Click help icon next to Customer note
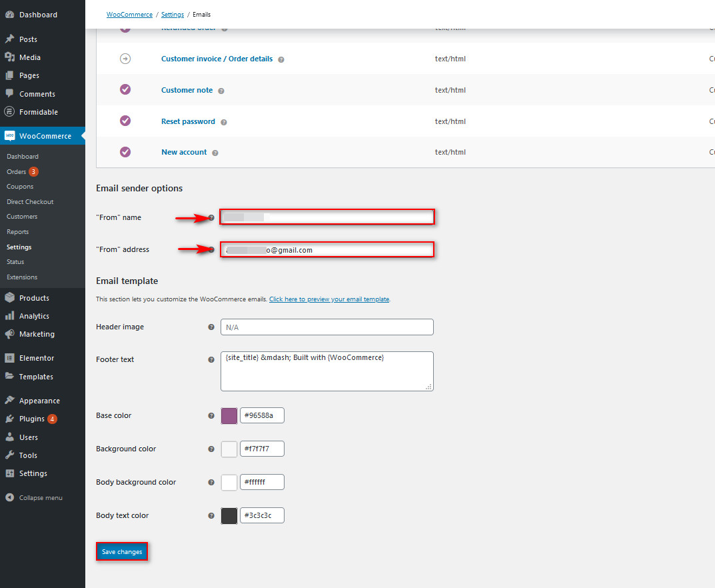The image size is (715, 588). click(221, 91)
